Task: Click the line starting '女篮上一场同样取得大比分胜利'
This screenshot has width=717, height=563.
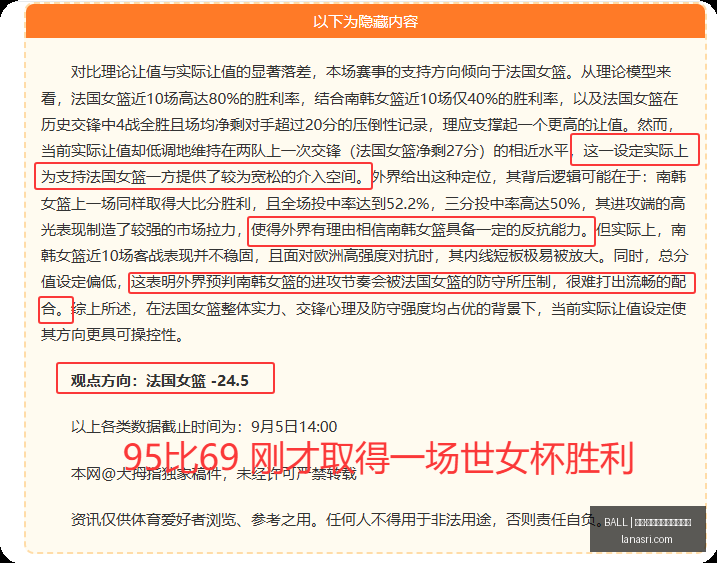Action: 364,203
